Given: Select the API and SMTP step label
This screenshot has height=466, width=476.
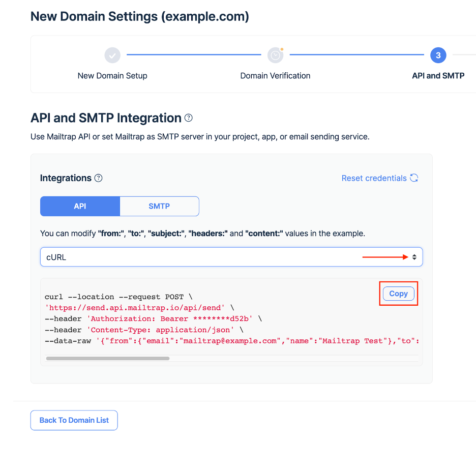Looking at the screenshot, I should [438, 76].
